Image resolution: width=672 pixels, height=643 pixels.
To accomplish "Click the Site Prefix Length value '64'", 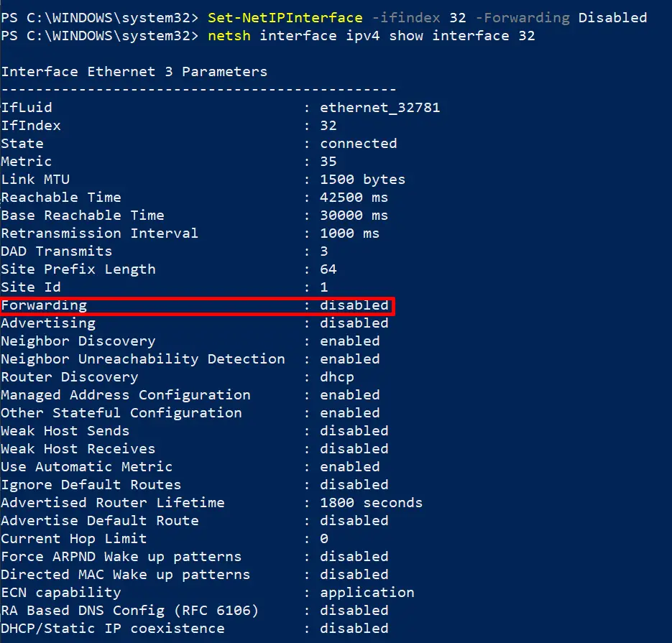I will [x=328, y=269].
